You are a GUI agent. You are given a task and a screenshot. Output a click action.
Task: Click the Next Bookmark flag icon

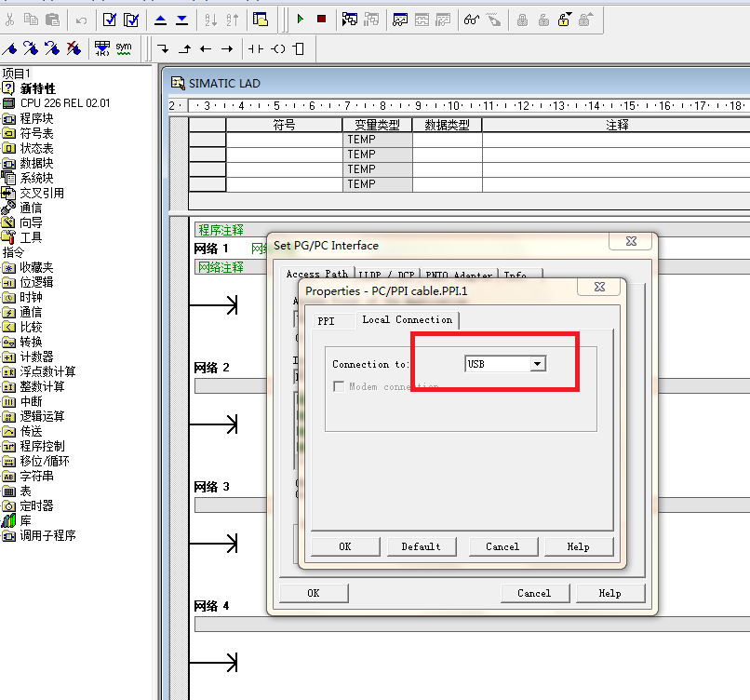point(31,48)
